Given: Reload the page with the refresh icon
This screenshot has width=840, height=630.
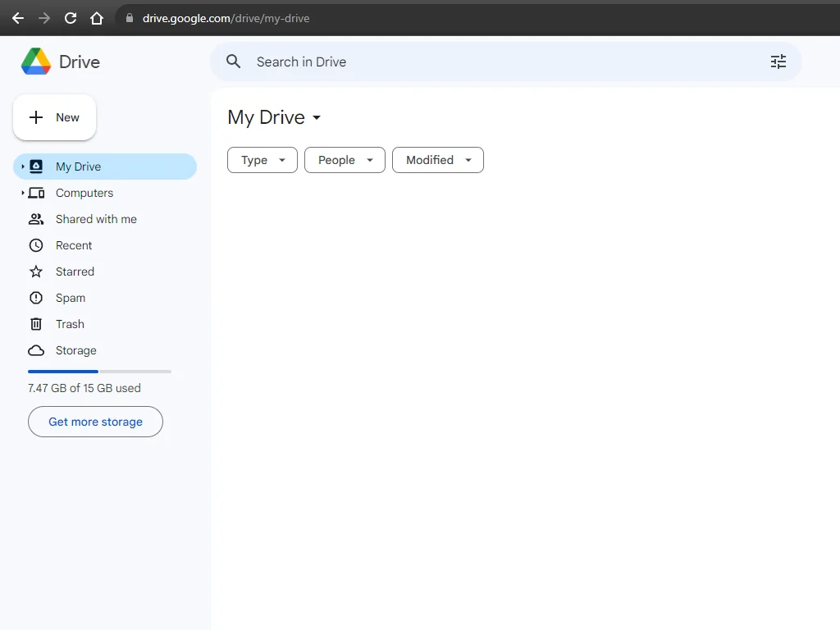Looking at the screenshot, I should tap(71, 18).
